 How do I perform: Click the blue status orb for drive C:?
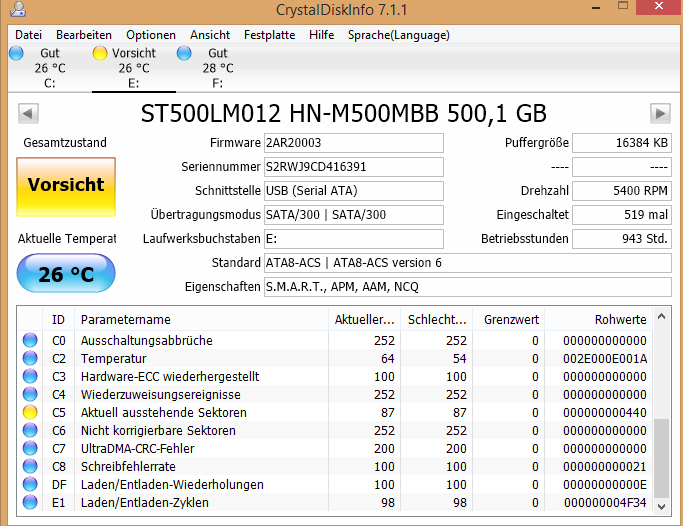[16, 53]
